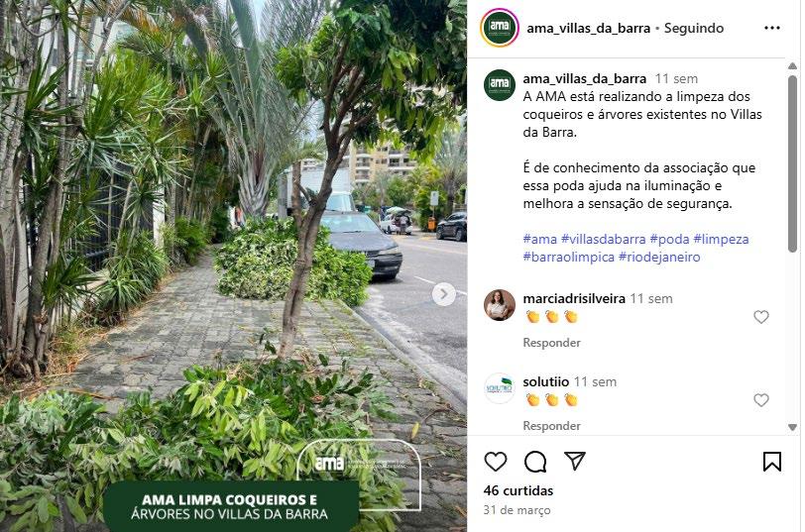
Task: Open solutiio's profile avatar
Action: click(499, 388)
